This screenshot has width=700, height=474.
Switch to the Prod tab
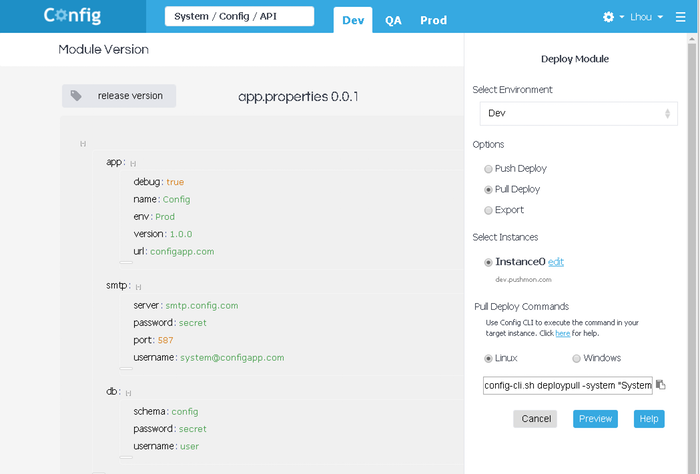pyautogui.click(x=433, y=20)
